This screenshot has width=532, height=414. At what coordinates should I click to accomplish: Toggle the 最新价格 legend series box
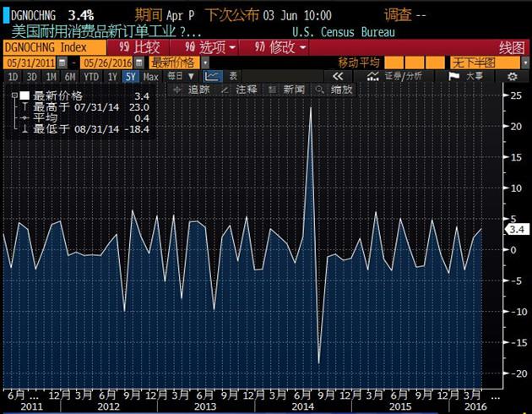click(x=24, y=95)
